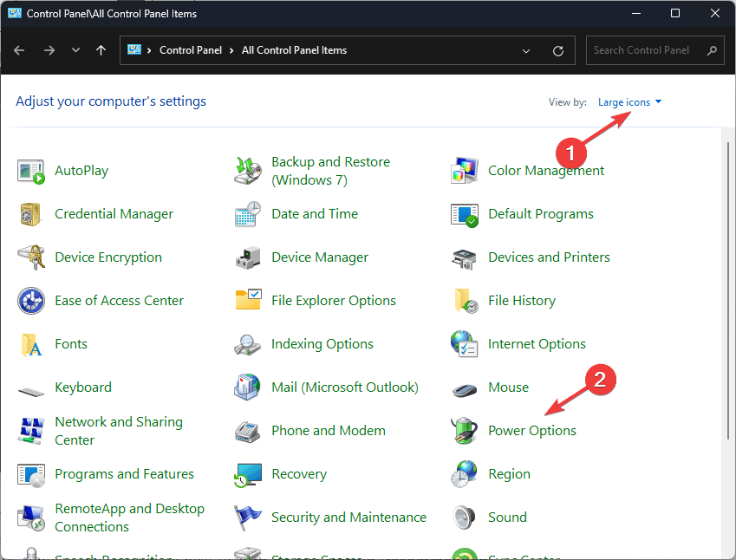Open the Color Management icon
This screenshot has height=560, width=736.
[465, 171]
